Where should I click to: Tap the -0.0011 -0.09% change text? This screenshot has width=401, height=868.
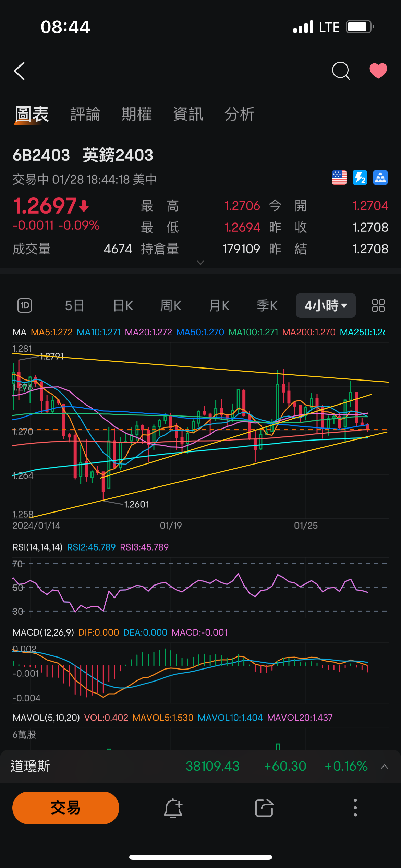point(56,225)
